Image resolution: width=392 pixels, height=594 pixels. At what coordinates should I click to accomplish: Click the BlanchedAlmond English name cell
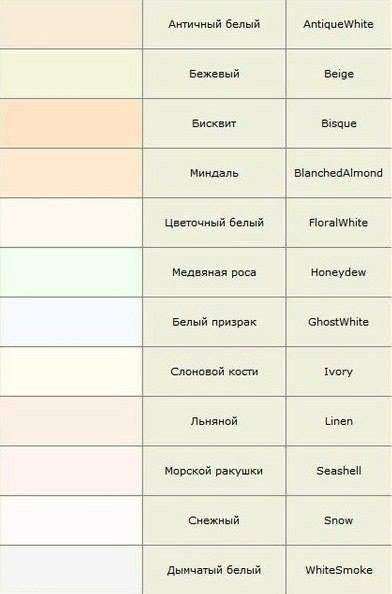point(339,173)
